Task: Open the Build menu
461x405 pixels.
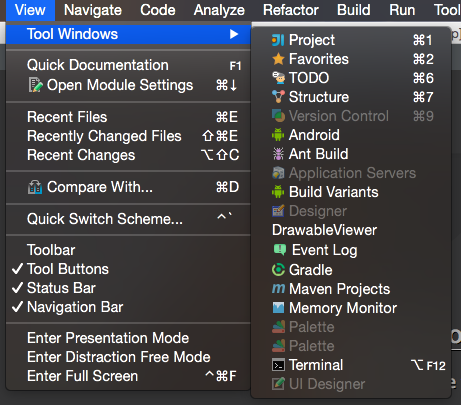Action: [x=354, y=10]
